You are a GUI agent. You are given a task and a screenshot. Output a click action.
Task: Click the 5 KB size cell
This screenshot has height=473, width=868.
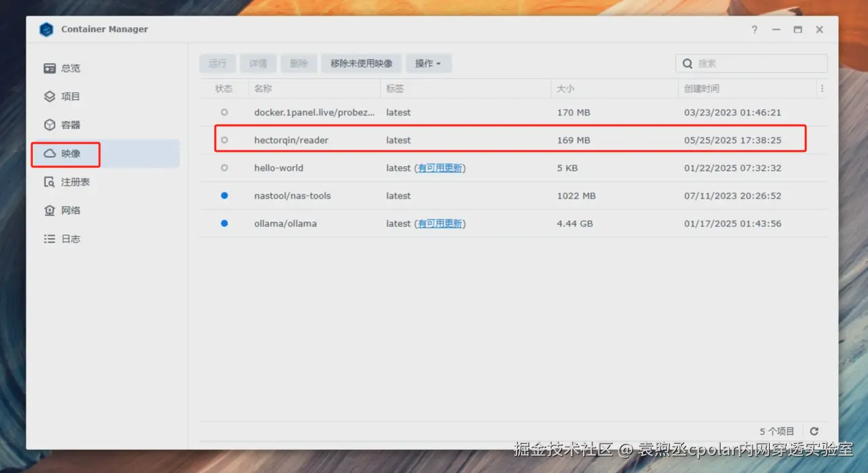567,168
